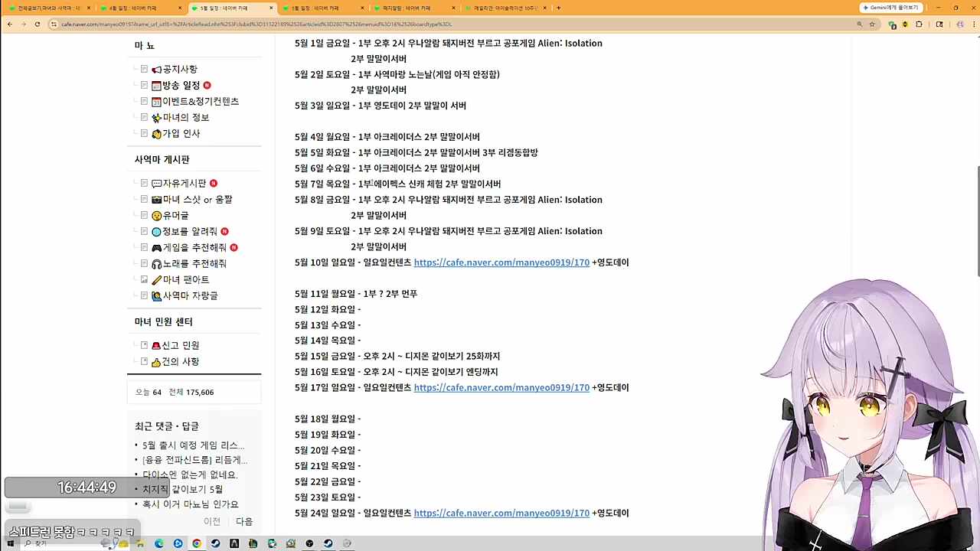Click the 오늘 64 visitor count
This screenshot has width=980, height=551.
(x=149, y=393)
